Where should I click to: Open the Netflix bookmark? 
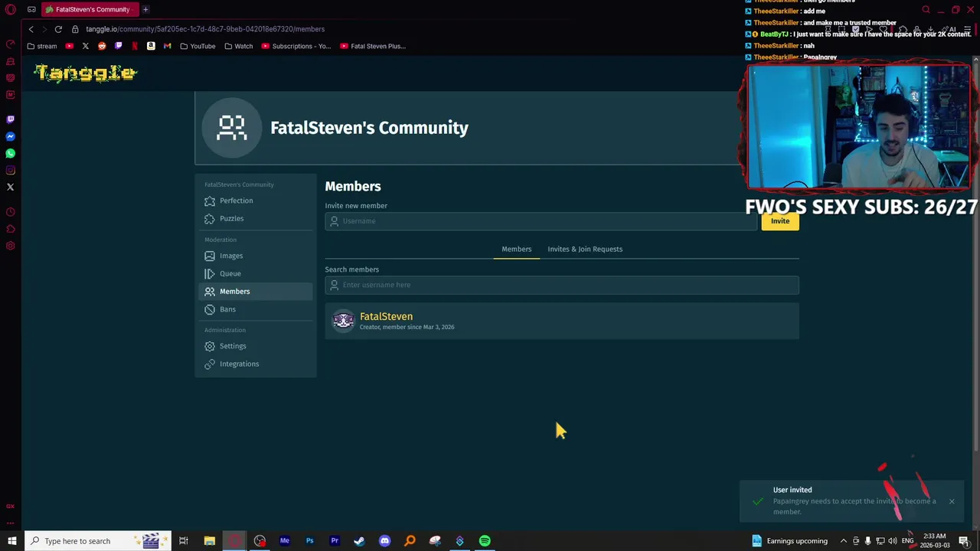pos(135,46)
